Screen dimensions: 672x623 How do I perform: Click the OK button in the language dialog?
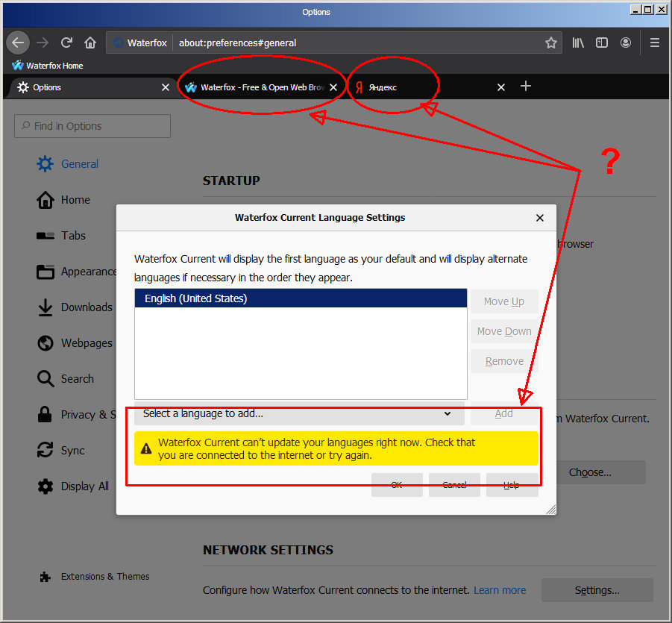coord(397,484)
